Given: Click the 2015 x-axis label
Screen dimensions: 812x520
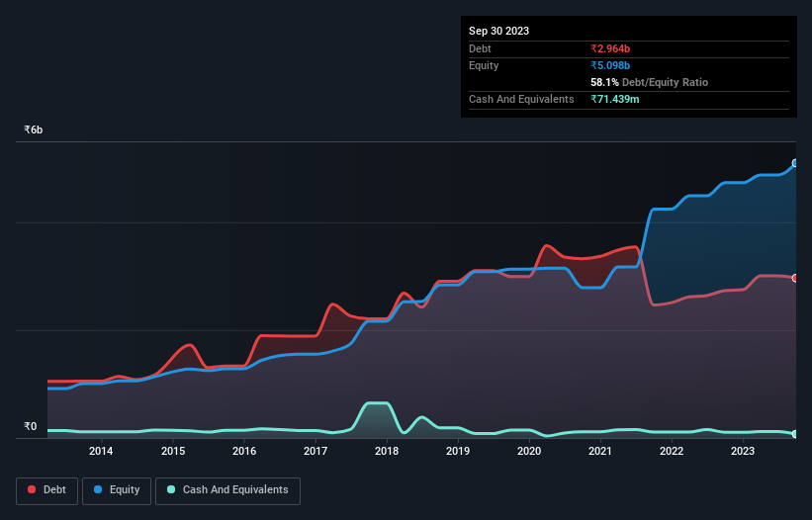Looking at the screenshot, I should point(173,451).
